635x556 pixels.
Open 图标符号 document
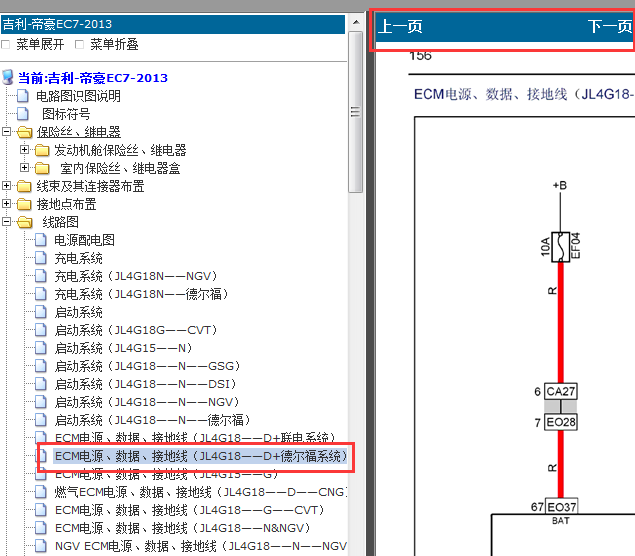coord(66,114)
